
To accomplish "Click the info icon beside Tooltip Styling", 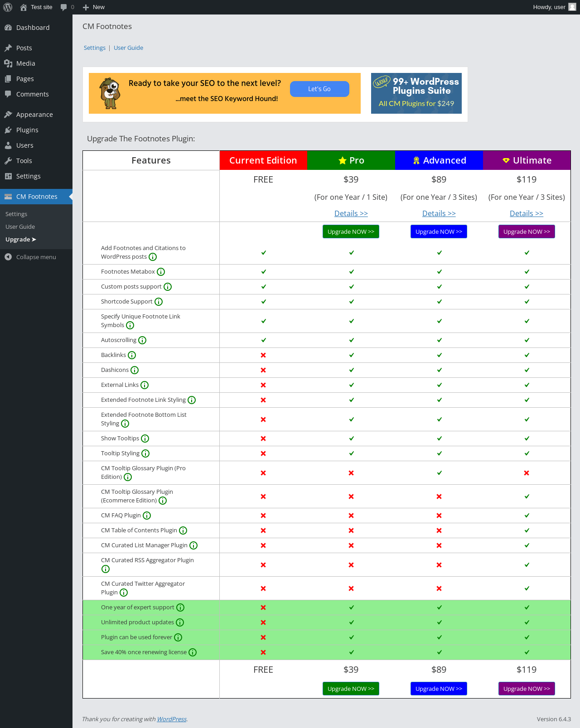I will tap(145, 453).
